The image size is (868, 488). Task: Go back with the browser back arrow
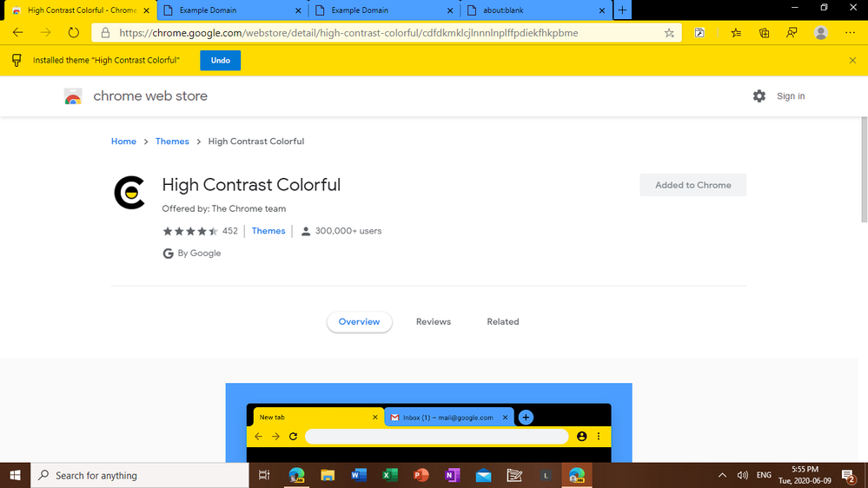tap(17, 33)
